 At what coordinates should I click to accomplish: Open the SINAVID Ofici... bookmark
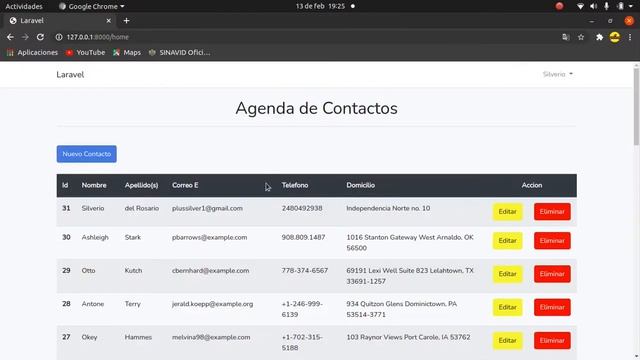pyautogui.click(x=180, y=53)
